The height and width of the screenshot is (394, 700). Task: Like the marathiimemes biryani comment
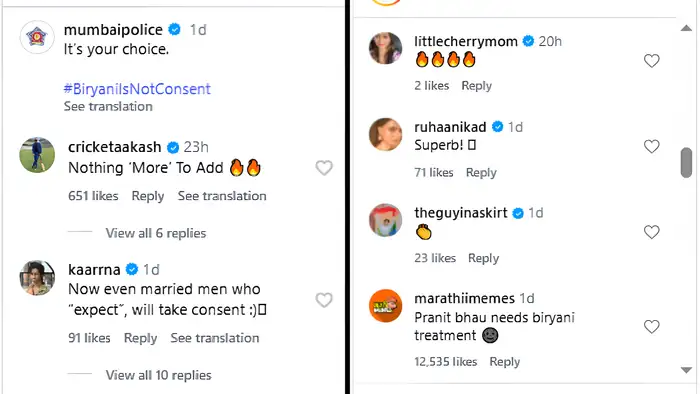[652, 327]
